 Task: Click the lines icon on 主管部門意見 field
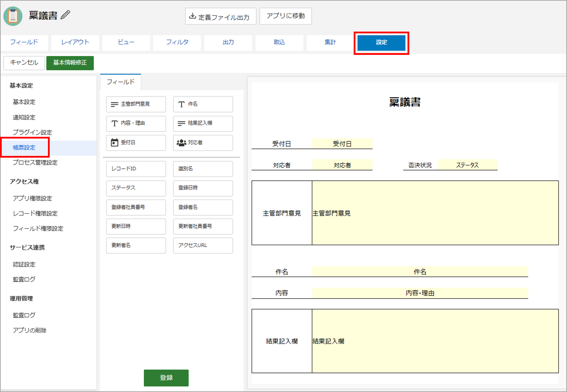[x=114, y=104]
